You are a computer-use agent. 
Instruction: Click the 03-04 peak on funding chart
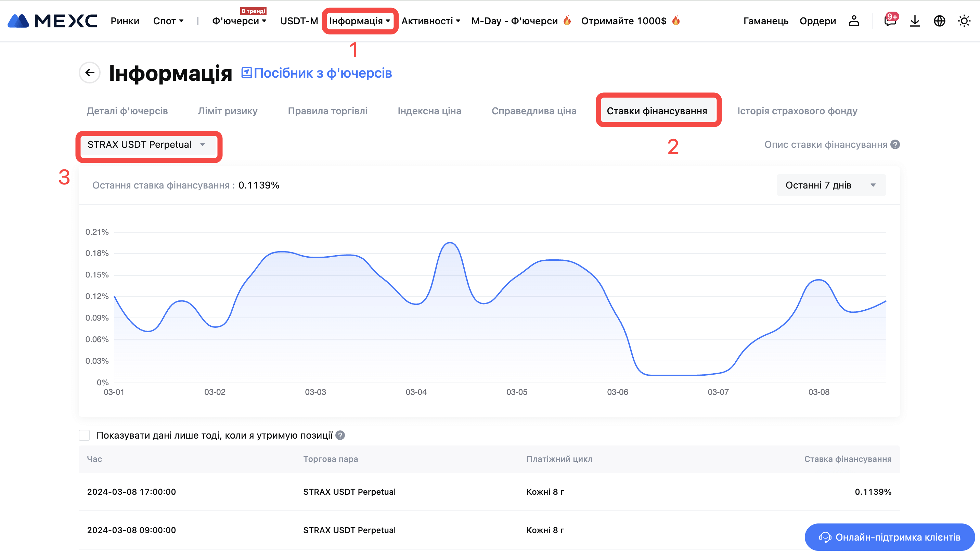[450, 243]
